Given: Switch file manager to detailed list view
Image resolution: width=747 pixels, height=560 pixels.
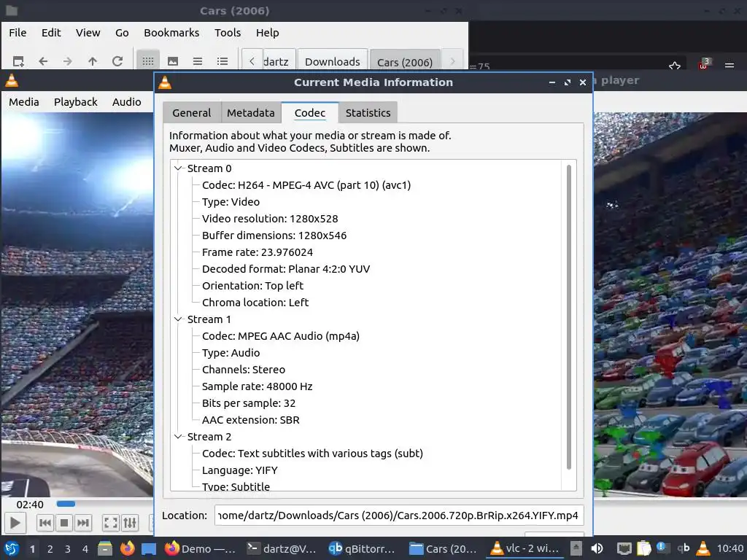Looking at the screenshot, I should tap(222, 61).
